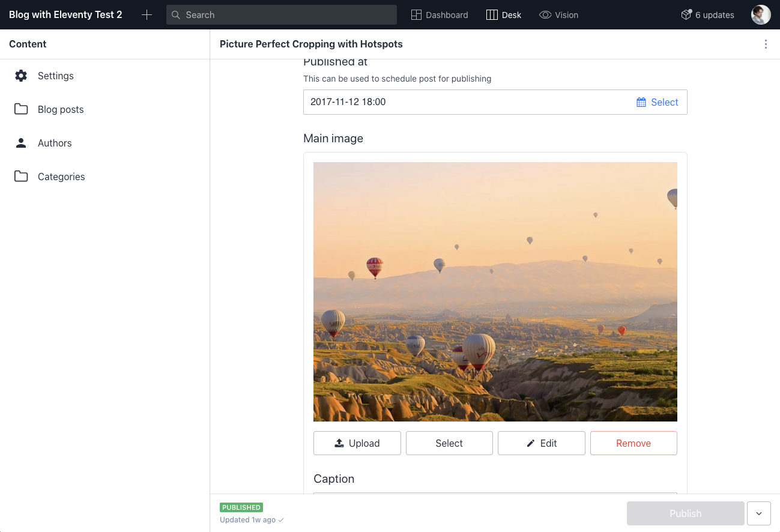Click the Blog posts folder icon
This screenshot has width=780, height=532.
click(x=21, y=109)
